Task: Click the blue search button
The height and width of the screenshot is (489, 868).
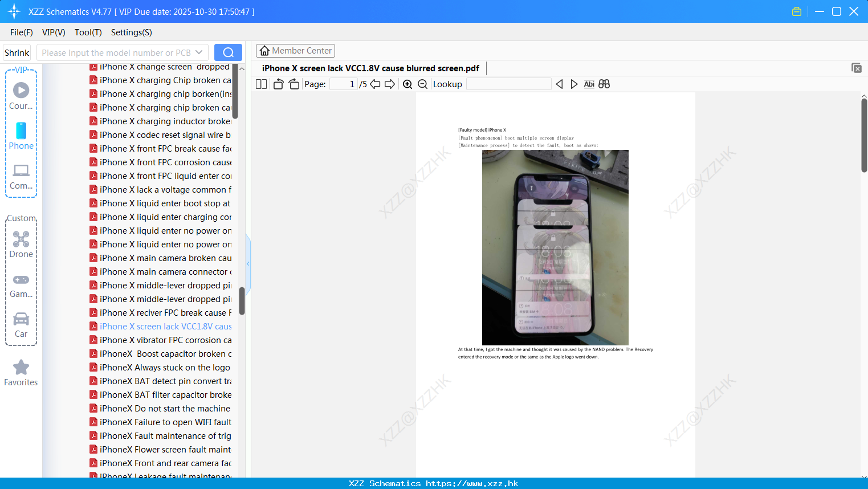Action: pos(228,52)
